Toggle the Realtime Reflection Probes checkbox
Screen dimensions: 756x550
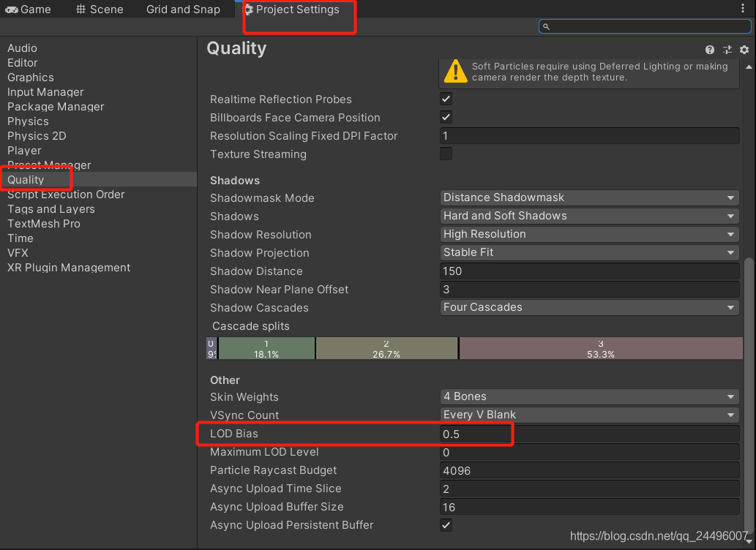click(446, 99)
